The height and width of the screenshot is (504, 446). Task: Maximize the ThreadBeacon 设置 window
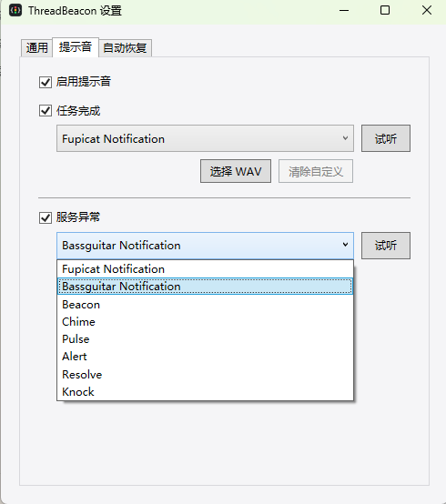pyautogui.click(x=385, y=10)
